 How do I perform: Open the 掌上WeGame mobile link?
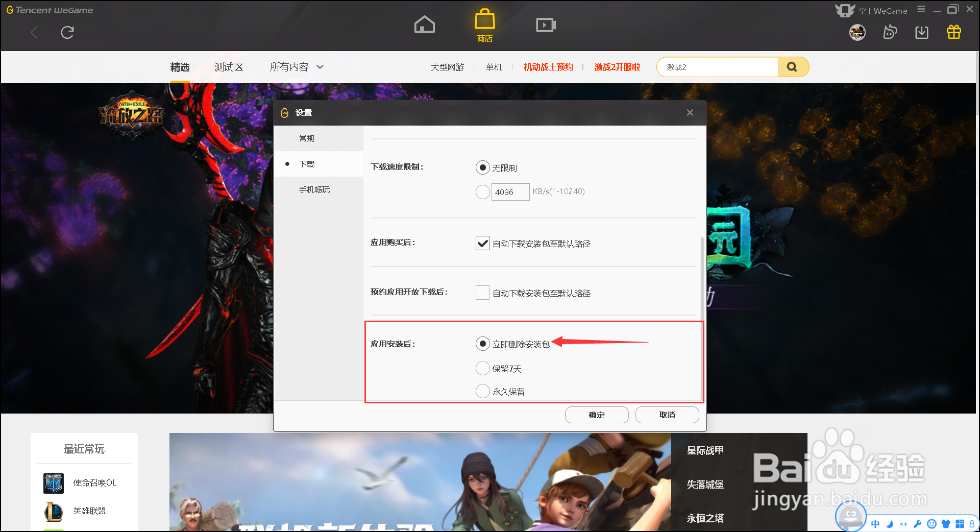[x=872, y=10]
